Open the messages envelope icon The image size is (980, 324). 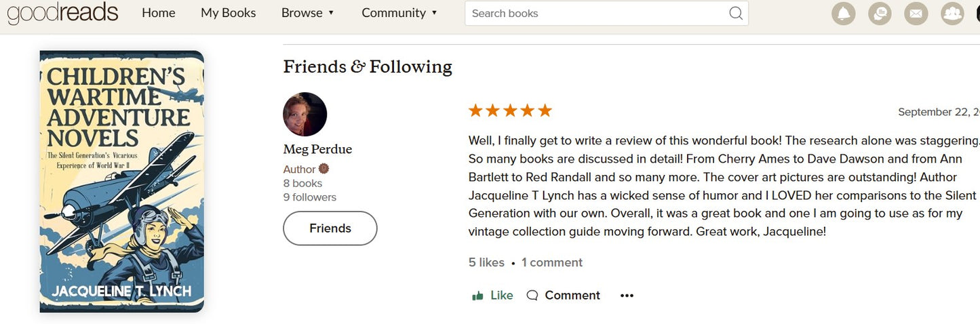(x=916, y=14)
